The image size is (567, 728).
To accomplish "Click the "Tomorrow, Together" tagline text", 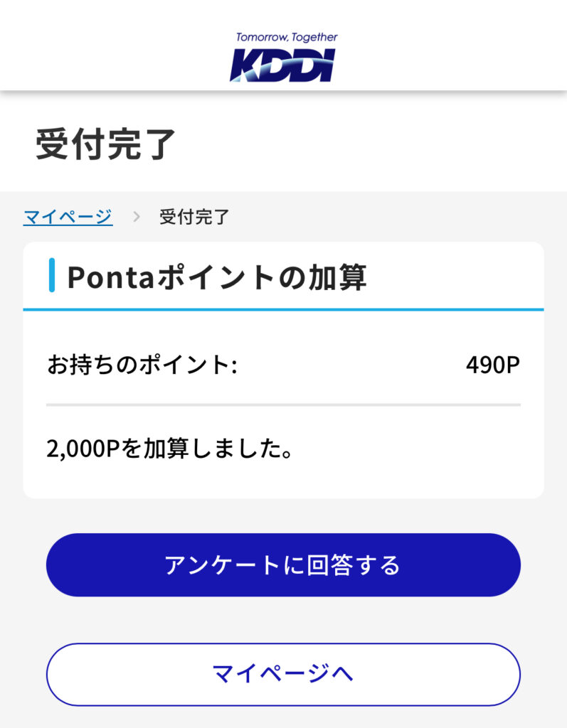I will pos(287,37).
